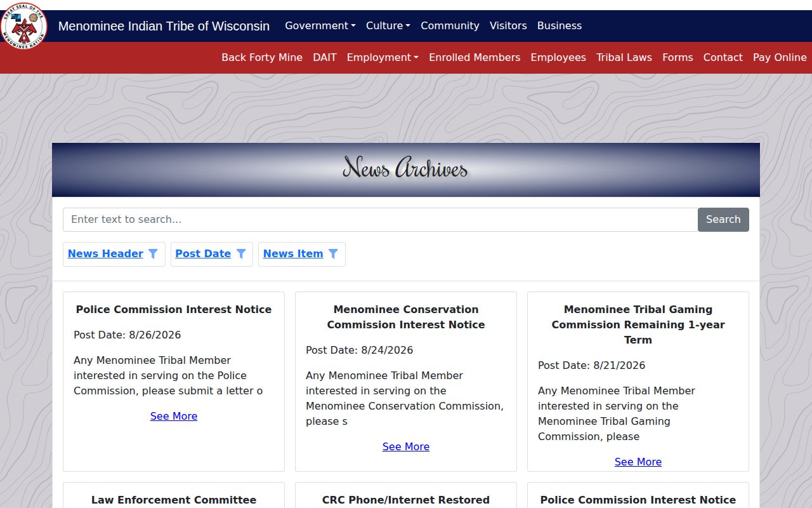This screenshot has width=812, height=508.
Task: Click the Law Enforcement Committee card title
Action: [x=174, y=500]
